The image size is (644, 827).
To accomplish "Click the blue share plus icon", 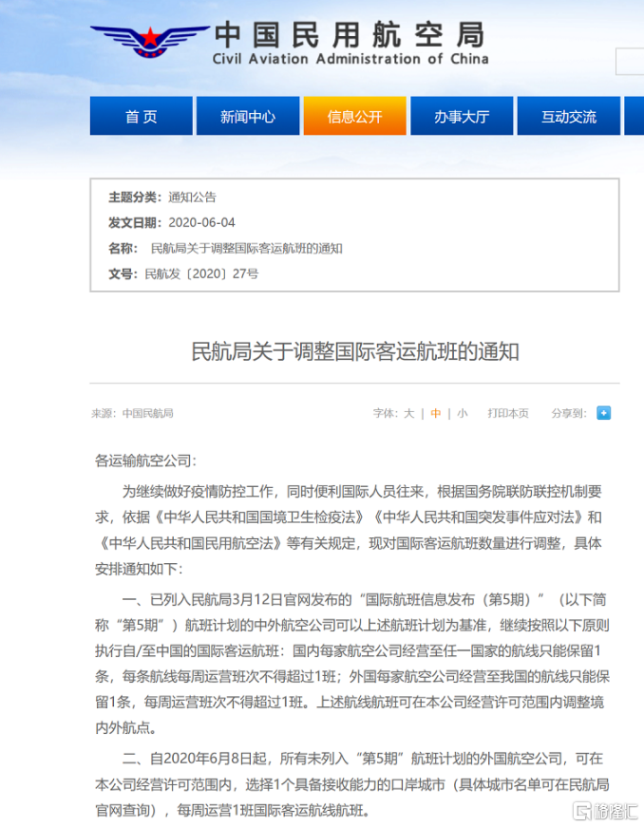I will point(603,413).
